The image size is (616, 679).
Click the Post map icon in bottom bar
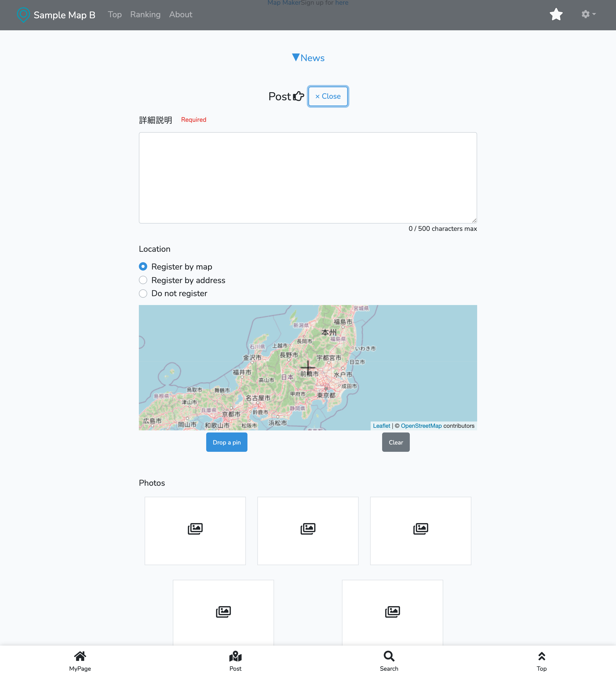[236, 656]
